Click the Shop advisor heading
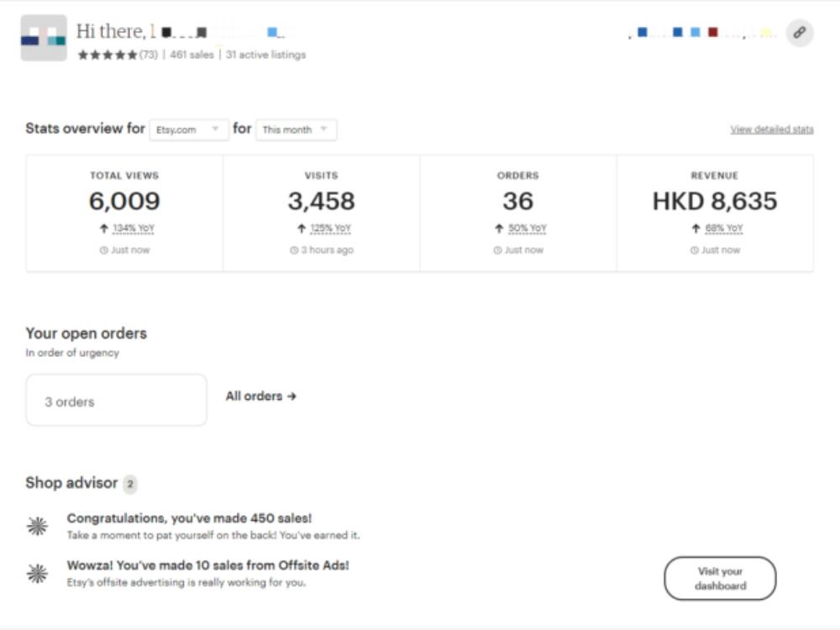This screenshot has height=630, width=840. point(71,483)
